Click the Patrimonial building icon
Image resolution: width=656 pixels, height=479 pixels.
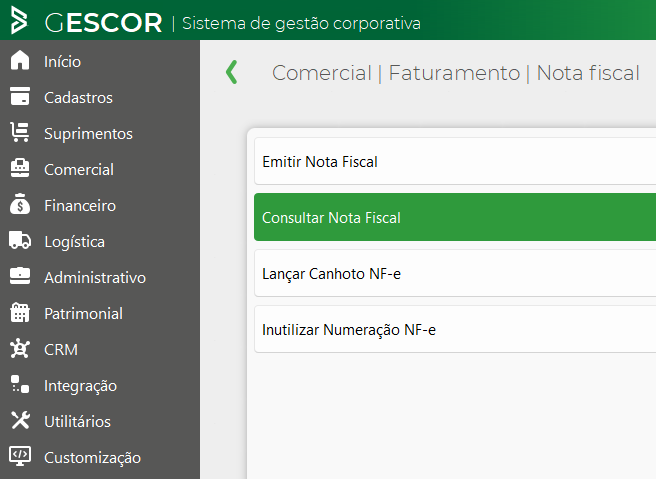pyautogui.click(x=20, y=313)
